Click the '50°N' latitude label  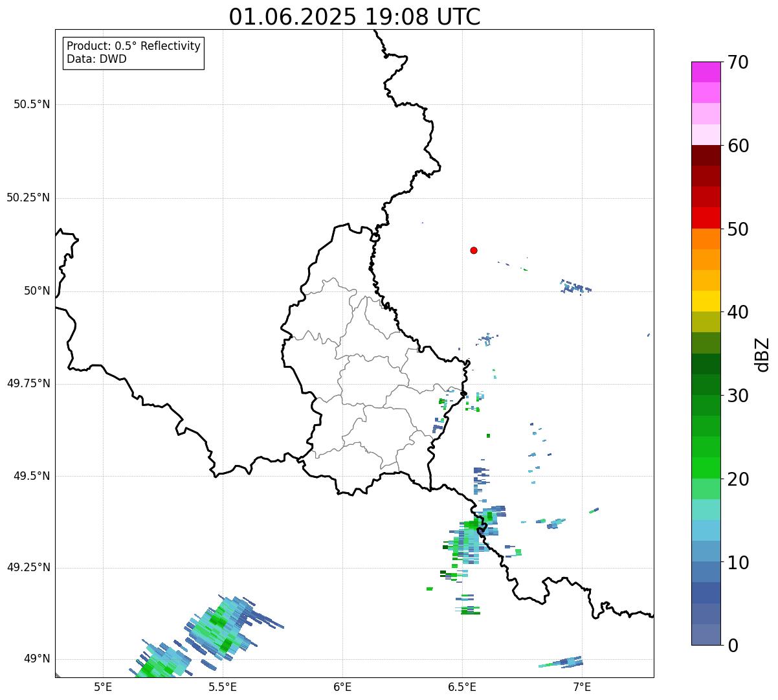pyautogui.click(x=37, y=291)
